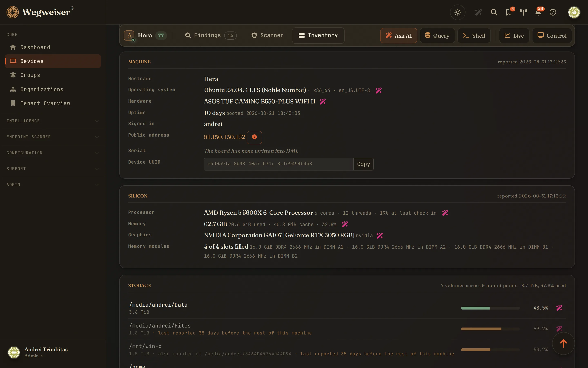Viewport: 588px width, 368px height.
Task: Open the search magnifier in the header
Action: (494, 12)
